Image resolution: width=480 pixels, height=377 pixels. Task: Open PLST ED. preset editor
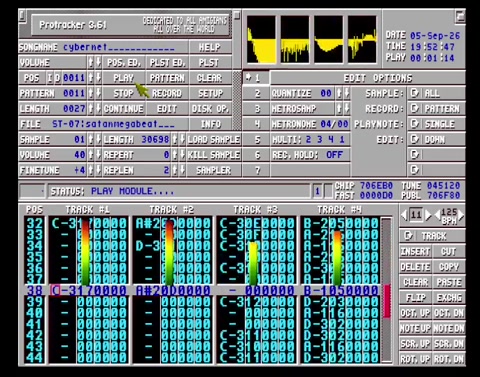167,63
